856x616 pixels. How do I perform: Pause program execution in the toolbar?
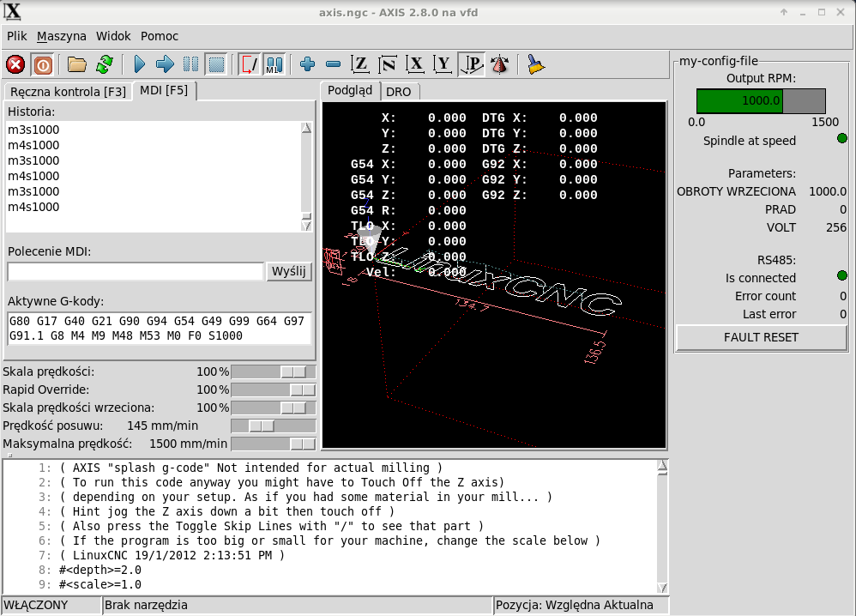[x=190, y=64]
